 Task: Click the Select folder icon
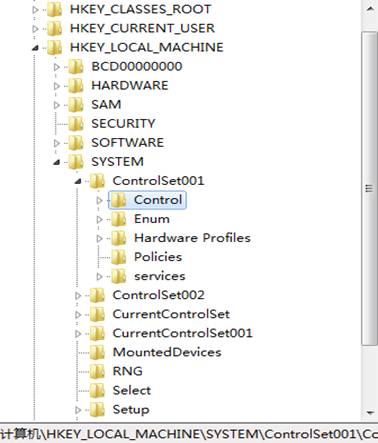coord(97,390)
